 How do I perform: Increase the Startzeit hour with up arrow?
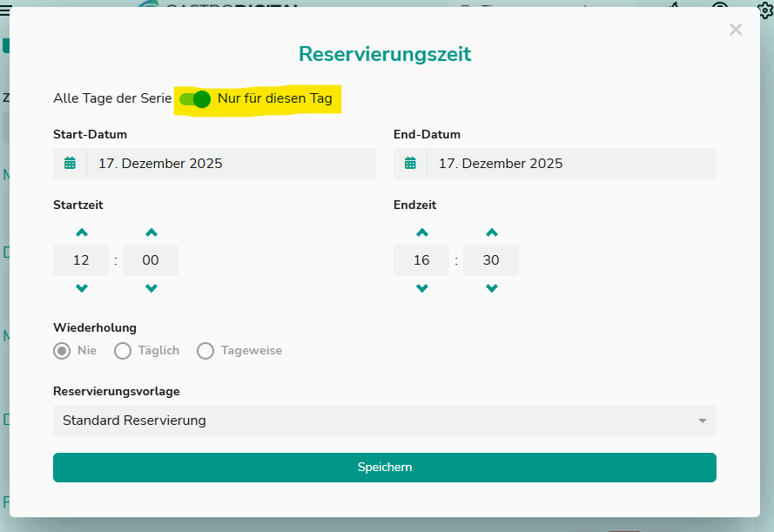point(81,232)
